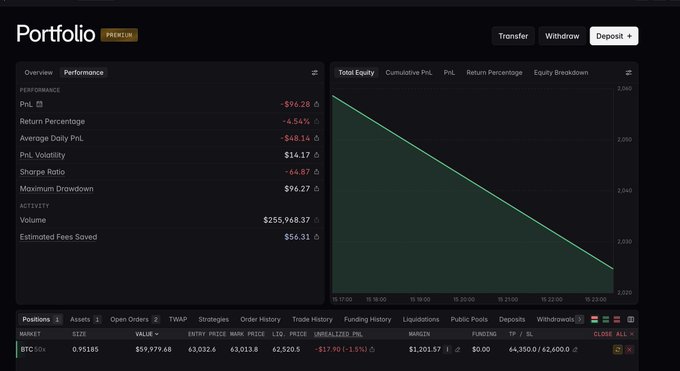Viewport: 680px width, 371px height.
Task: Click the TP/SL value 64,350.0 / 62,600.0
Action: click(539, 349)
